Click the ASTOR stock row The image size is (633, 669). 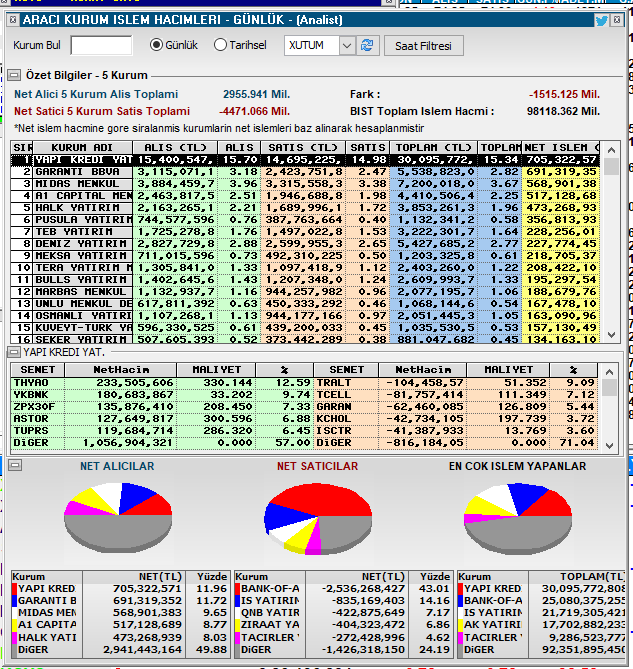click(x=162, y=419)
